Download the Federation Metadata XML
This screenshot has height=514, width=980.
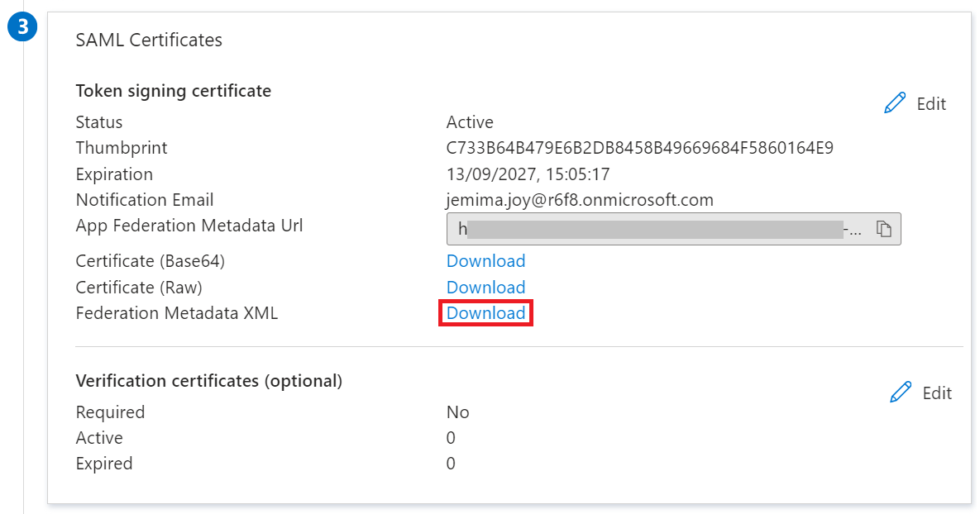(485, 313)
